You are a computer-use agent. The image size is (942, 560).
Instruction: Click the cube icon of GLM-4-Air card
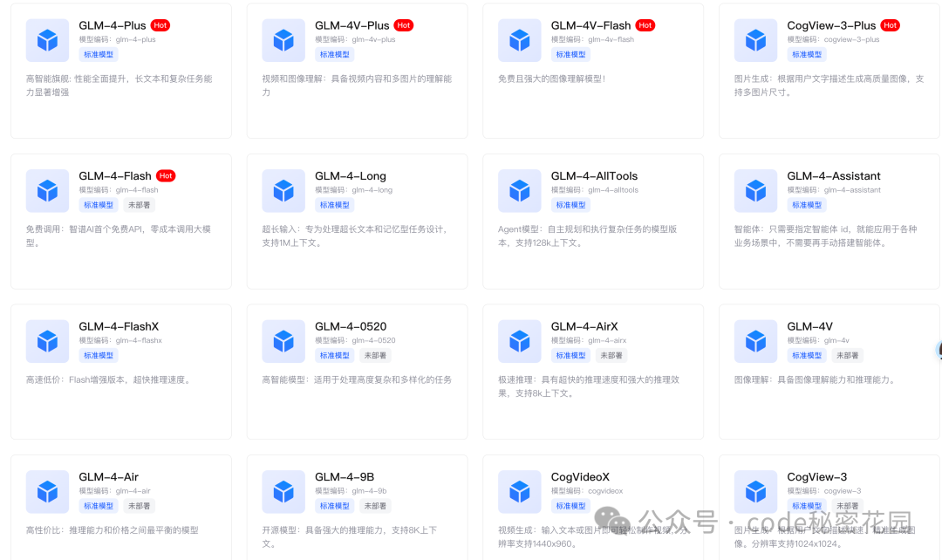pos(47,492)
